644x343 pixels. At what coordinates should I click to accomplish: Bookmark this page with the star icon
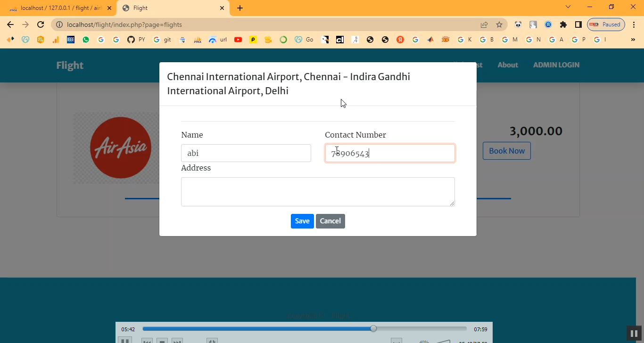click(499, 24)
